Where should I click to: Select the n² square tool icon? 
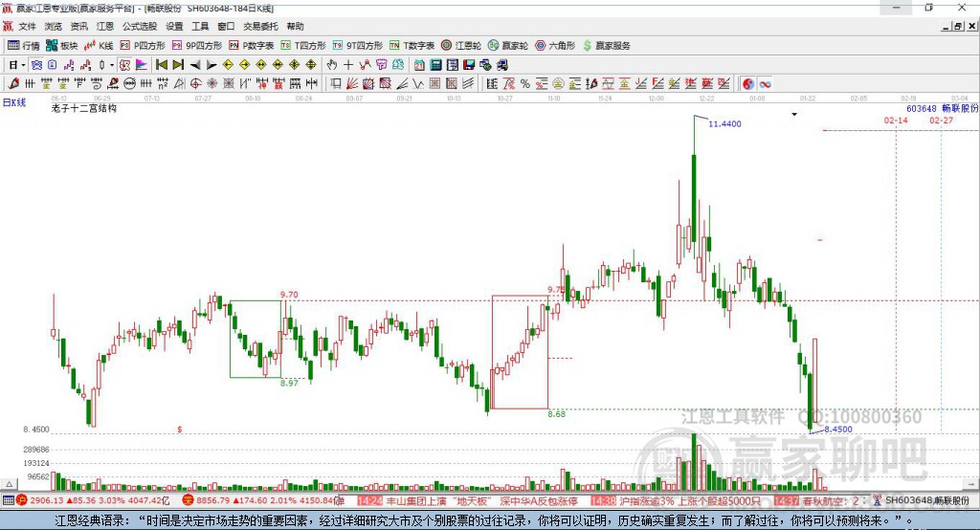[163, 84]
